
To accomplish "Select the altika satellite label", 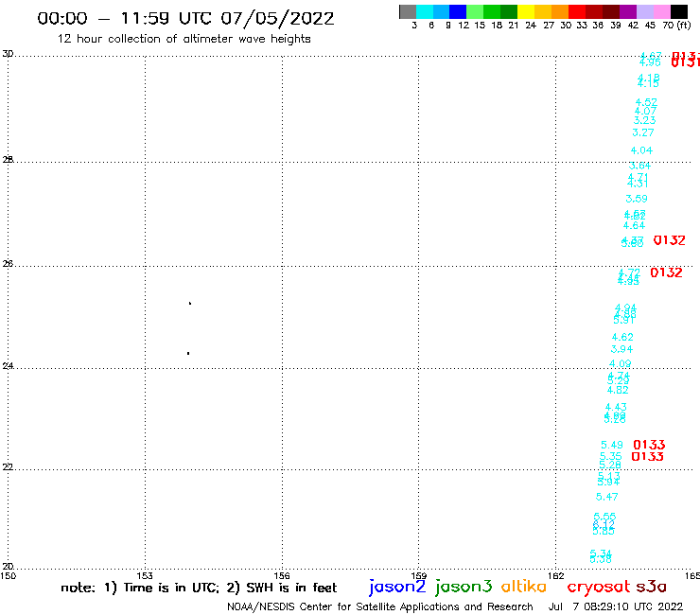I will [524, 587].
